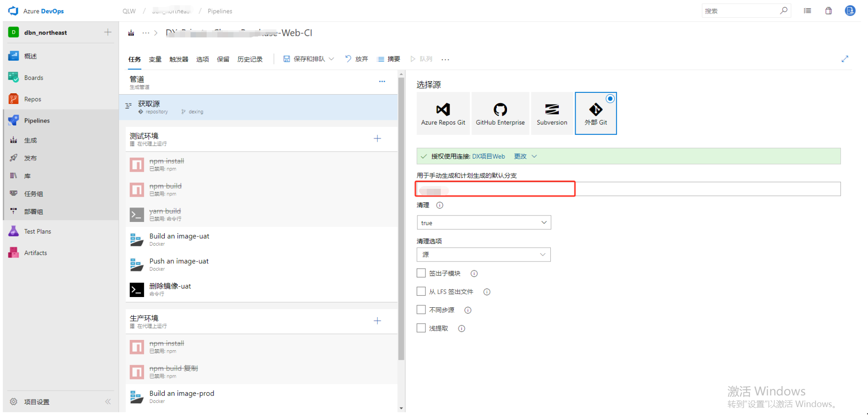The height and width of the screenshot is (415, 868).
Task: Expand breadcrumb ellipsis before pipeline name
Action: [x=146, y=33]
